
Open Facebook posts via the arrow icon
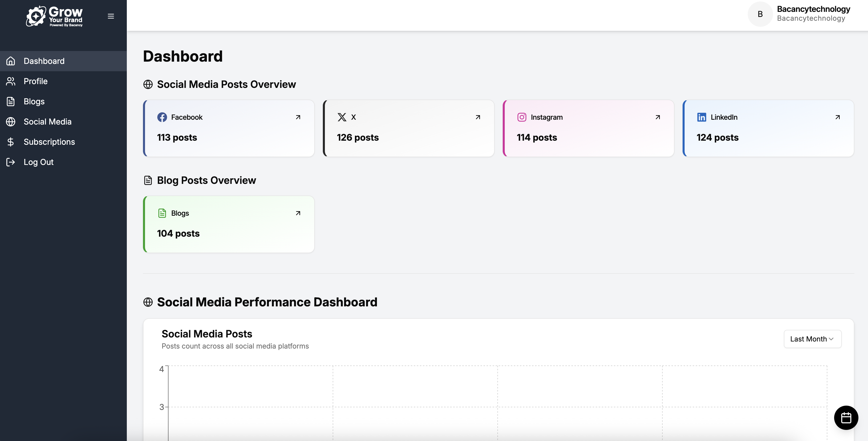(298, 117)
